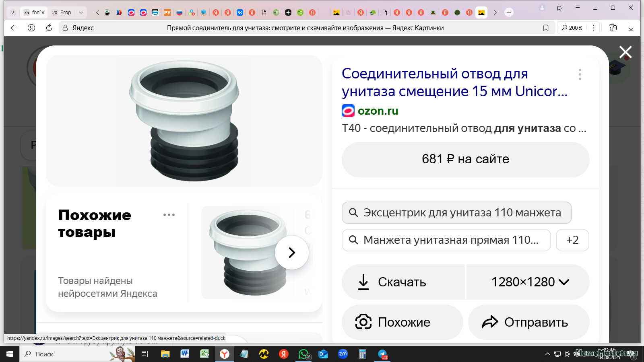
Task: Switch to the 'fhn`v' tab group
Action: click(34, 12)
